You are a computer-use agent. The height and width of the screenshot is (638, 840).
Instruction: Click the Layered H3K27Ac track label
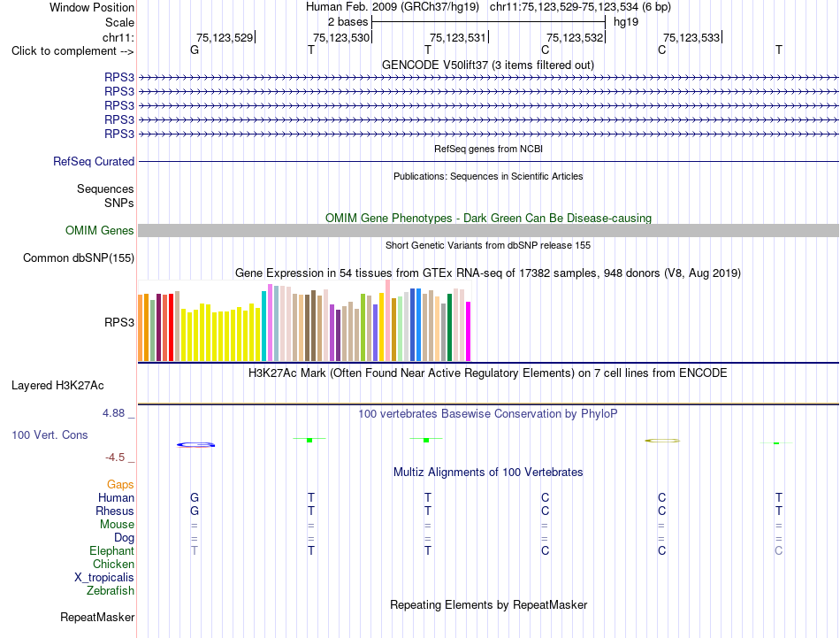57,386
